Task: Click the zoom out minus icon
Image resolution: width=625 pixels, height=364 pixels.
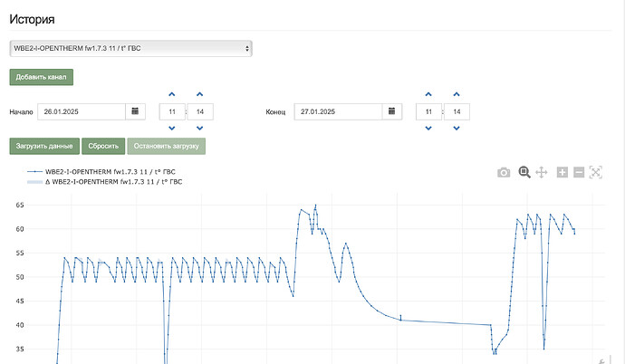Action: [x=579, y=172]
